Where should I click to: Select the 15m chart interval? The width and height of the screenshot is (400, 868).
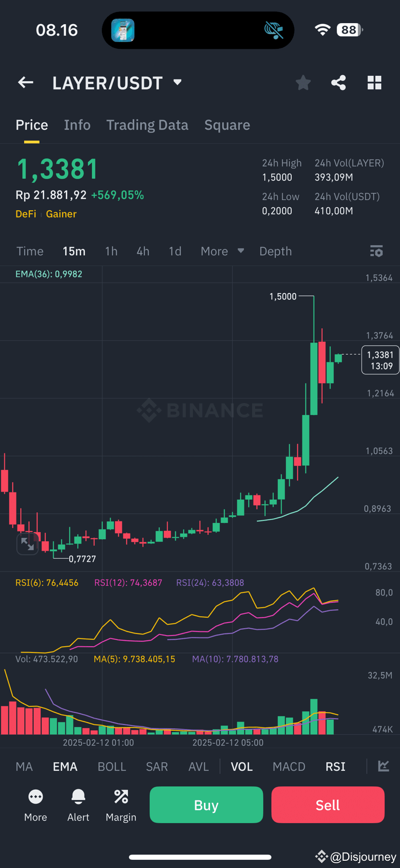[74, 251]
